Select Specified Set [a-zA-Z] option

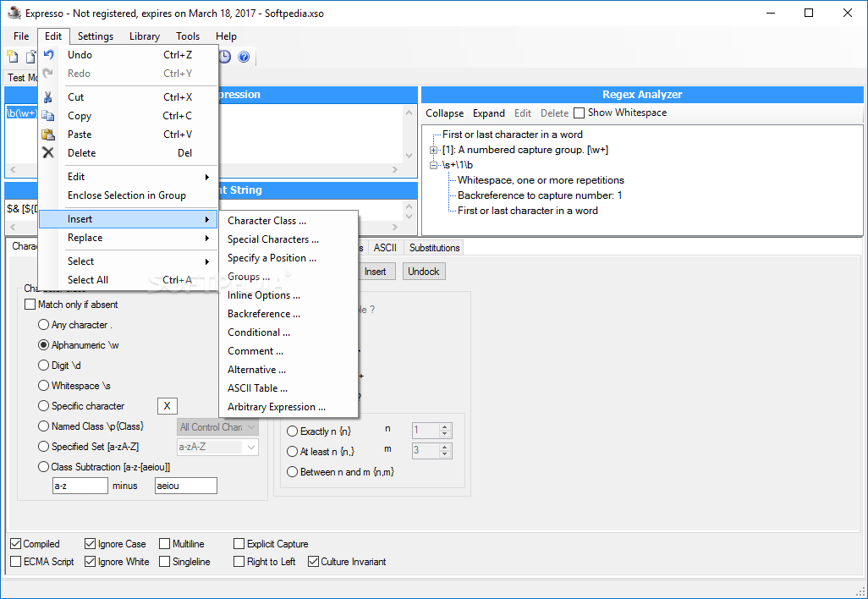click(x=43, y=446)
